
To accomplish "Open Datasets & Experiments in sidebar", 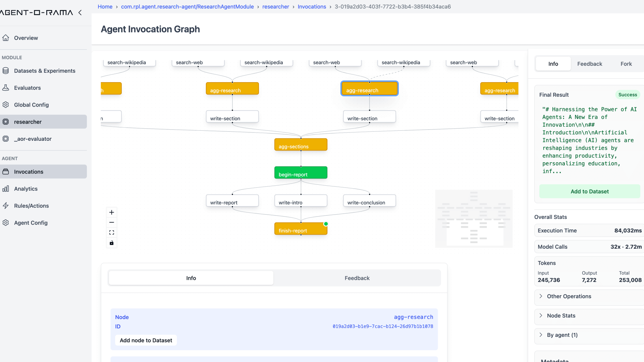I will 45,71.
